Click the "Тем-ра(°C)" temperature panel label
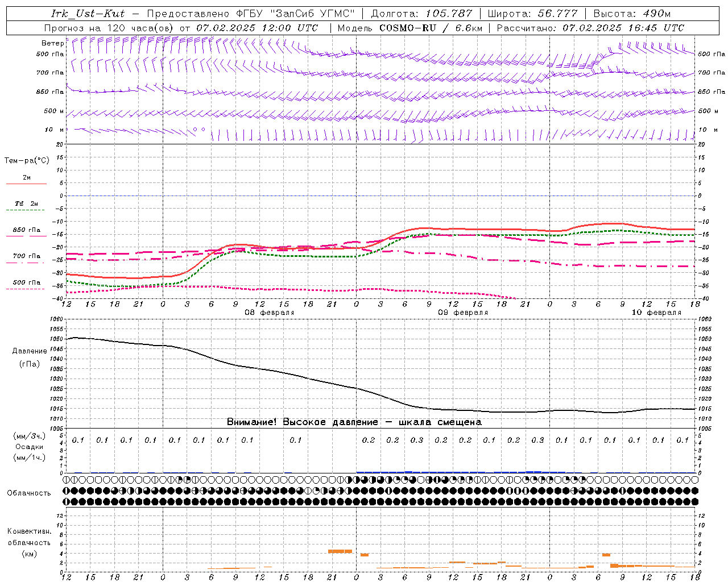 (x=27, y=161)
